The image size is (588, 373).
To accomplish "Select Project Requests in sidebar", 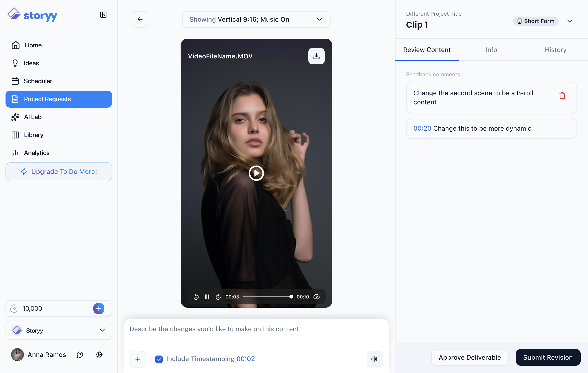I will [59, 99].
